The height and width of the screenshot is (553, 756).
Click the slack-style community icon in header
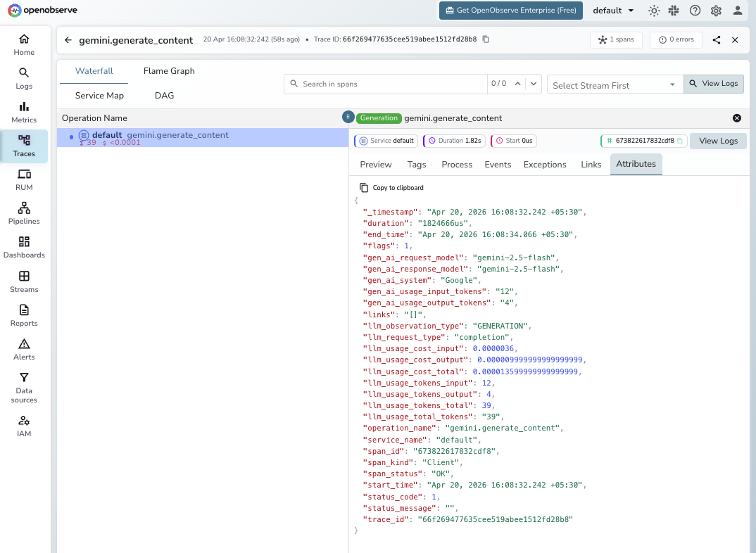[x=674, y=11]
